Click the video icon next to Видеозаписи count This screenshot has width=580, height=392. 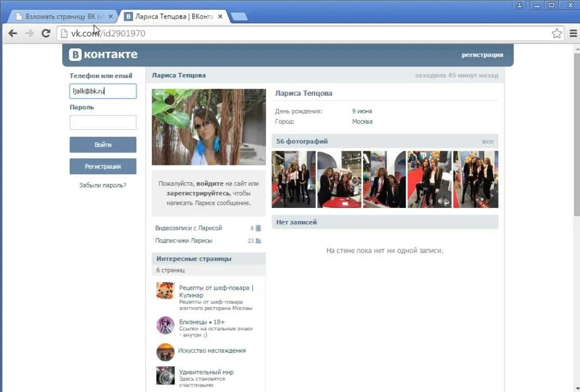(258, 228)
